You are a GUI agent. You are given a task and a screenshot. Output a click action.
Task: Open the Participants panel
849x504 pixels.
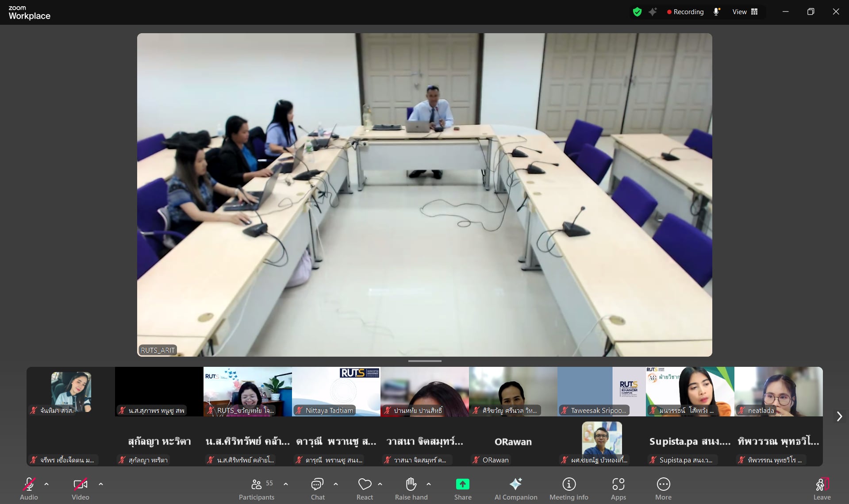pos(257,489)
